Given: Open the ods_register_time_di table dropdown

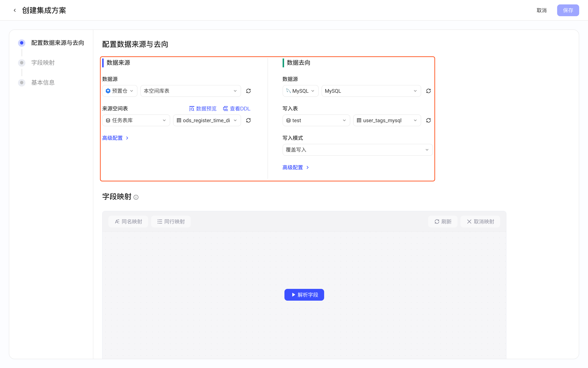Looking at the screenshot, I should (x=207, y=121).
